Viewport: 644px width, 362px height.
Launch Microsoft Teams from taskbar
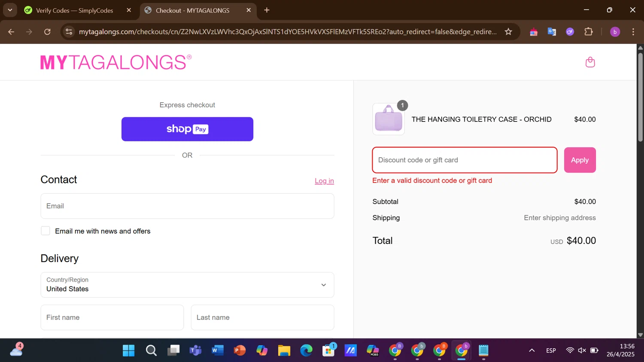tap(195, 351)
